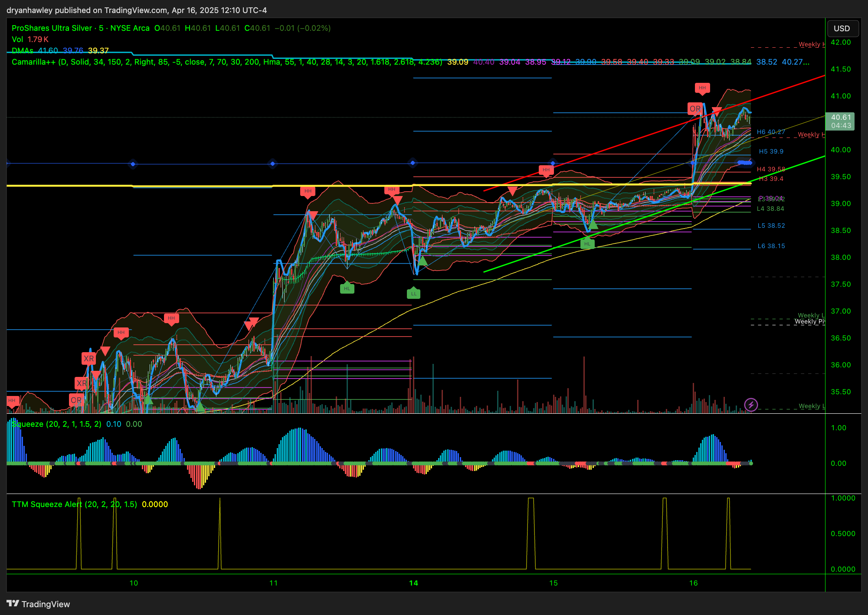Click the H5 39.9 level label

(771, 151)
